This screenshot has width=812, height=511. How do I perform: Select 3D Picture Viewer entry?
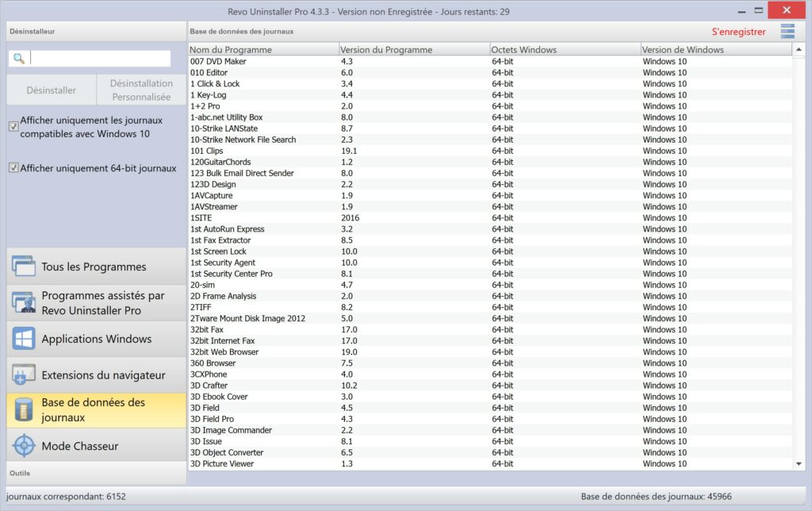[490, 464]
